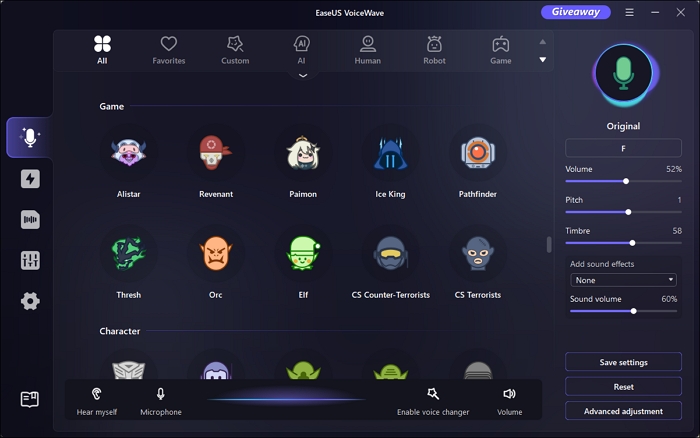Apply the Pathfinder voice effect
This screenshot has height=438, width=700.
point(477,154)
